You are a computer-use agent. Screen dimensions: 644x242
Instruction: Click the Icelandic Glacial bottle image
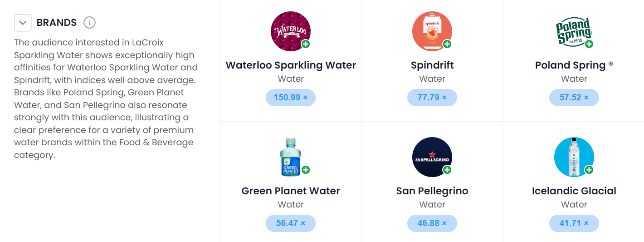pyautogui.click(x=574, y=157)
